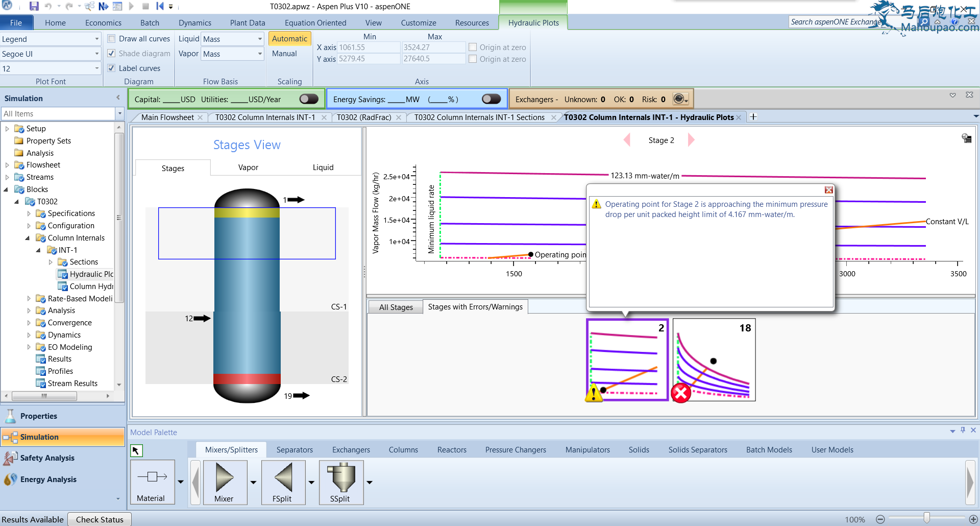Click the zoom slider handle in status bar
This screenshot has height=526, width=980.
(x=926, y=519)
